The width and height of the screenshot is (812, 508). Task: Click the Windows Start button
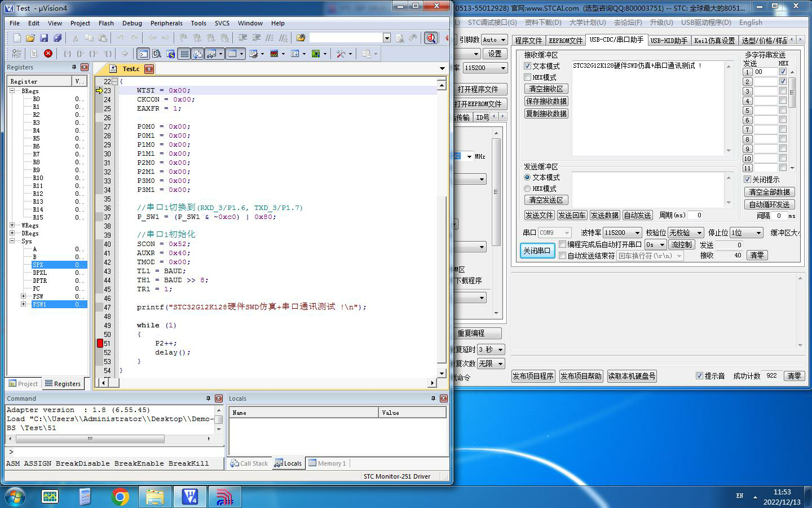click(x=15, y=497)
